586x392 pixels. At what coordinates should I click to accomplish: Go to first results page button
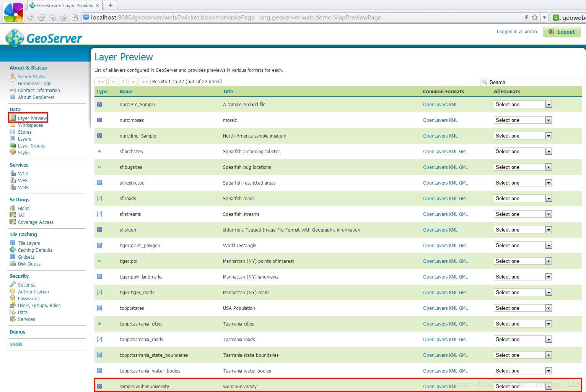(x=101, y=81)
